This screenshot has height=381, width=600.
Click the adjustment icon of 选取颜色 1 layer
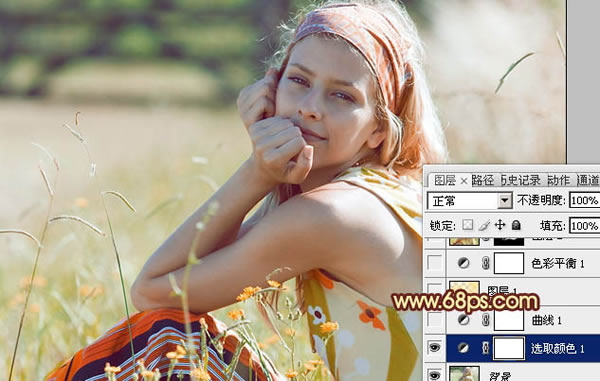coord(463,348)
